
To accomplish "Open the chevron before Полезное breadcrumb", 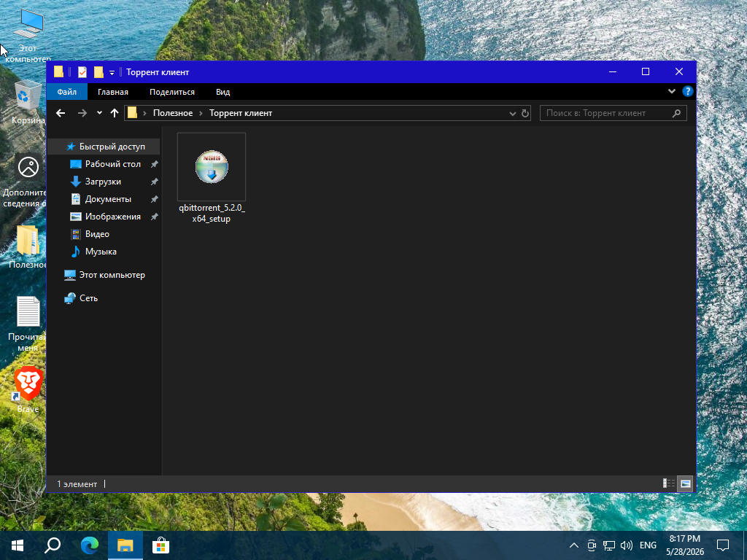I will (x=145, y=113).
